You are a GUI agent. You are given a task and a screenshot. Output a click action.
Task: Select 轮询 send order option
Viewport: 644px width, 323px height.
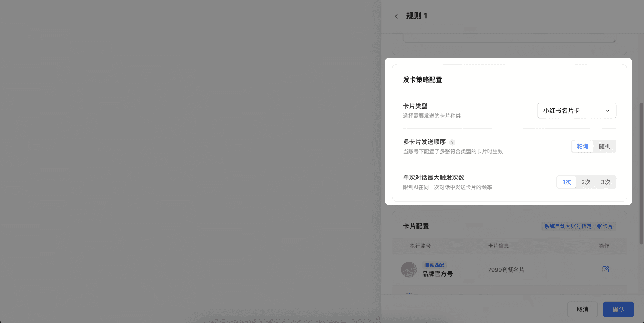point(582,146)
